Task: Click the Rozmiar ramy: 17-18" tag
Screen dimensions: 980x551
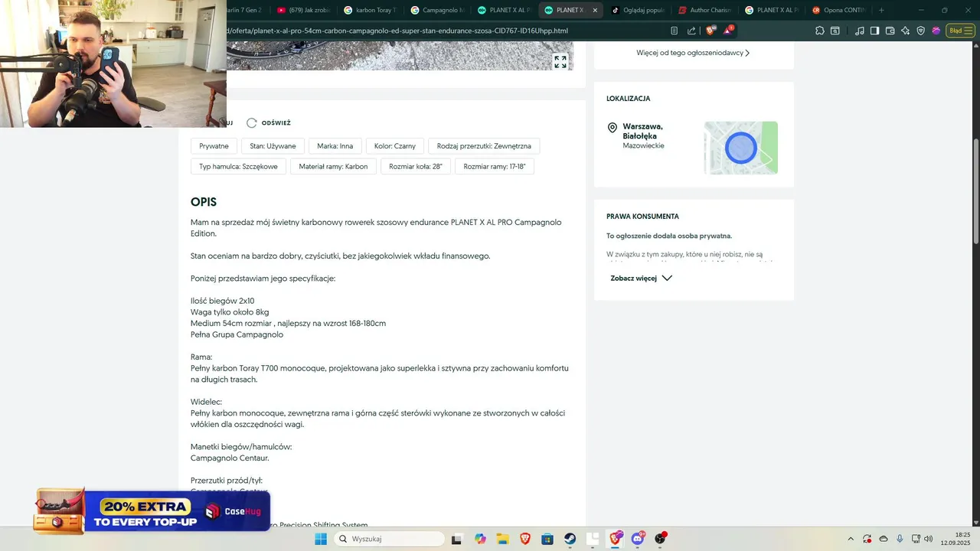Action: click(495, 166)
